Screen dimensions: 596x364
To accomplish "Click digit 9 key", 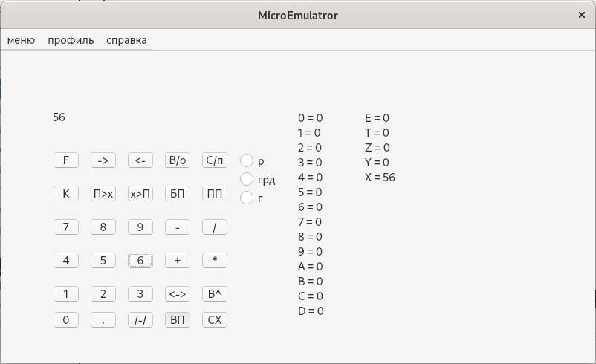I will pyautogui.click(x=140, y=227).
